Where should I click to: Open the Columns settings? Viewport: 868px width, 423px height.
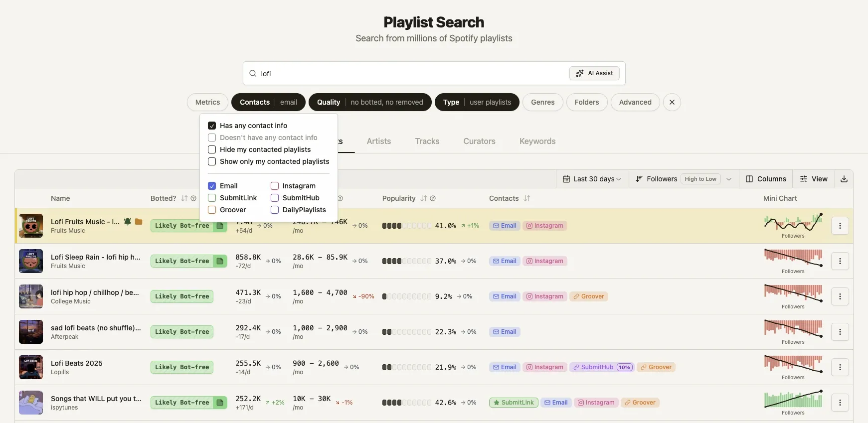pos(766,179)
